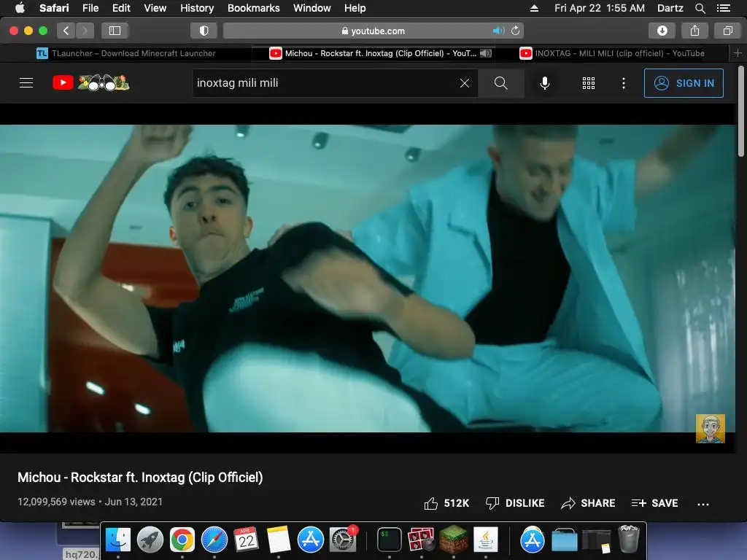Open App Store left of System Preferences
747x560 pixels.
coord(311,540)
